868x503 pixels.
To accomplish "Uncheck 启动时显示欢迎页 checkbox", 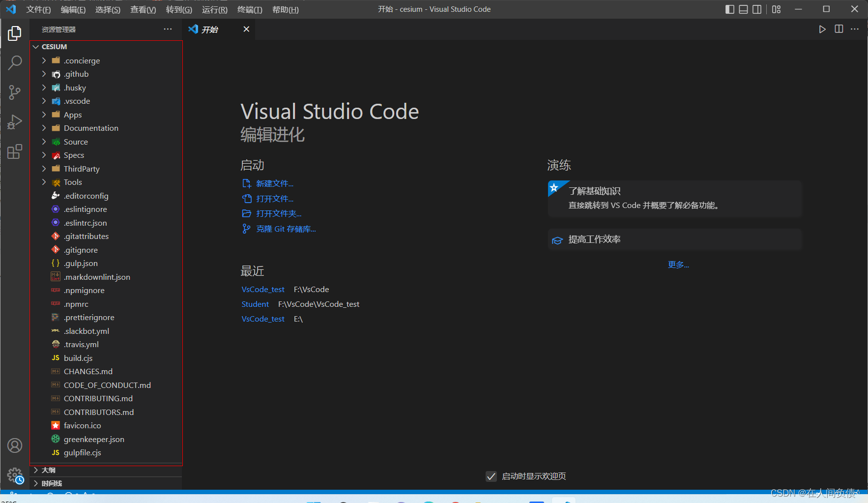I will pyautogui.click(x=491, y=476).
